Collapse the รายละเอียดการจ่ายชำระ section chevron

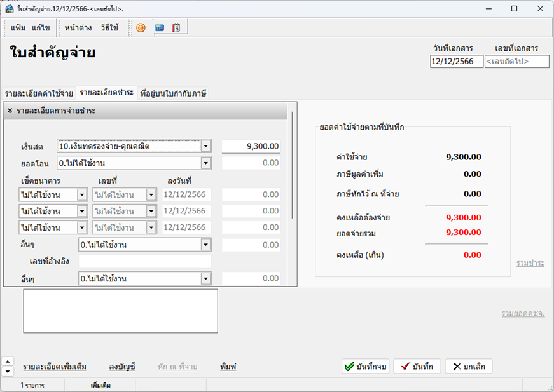pos(10,111)
